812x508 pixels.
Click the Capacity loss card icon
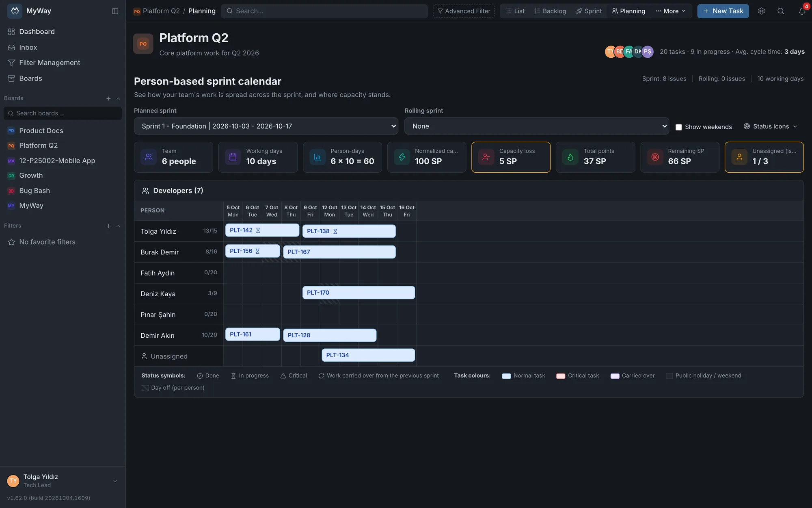(x=486, y=157)
